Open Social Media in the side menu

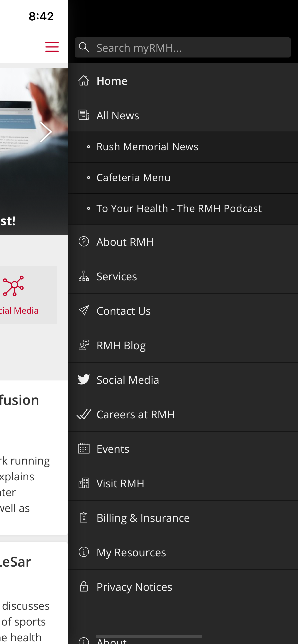coord(183,380)
